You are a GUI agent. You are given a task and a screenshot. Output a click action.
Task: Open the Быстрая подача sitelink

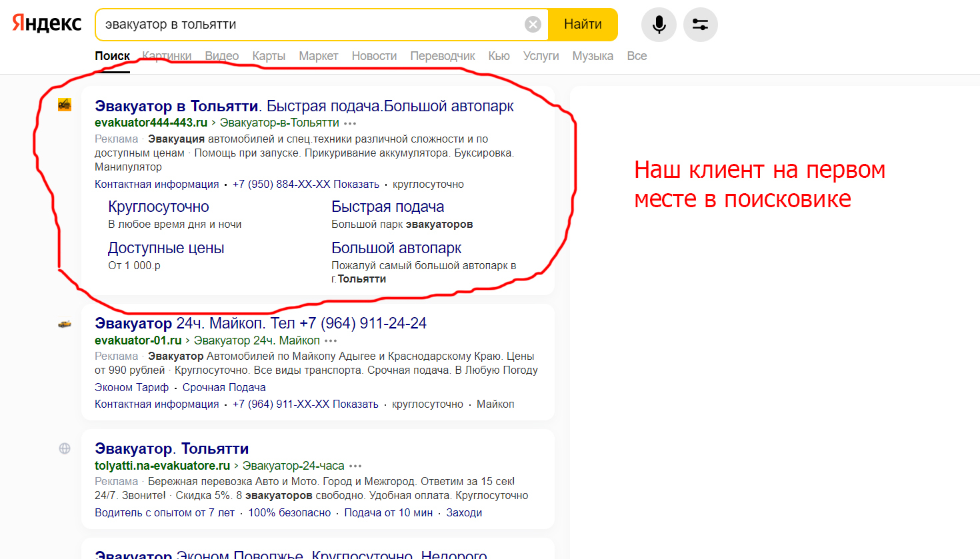pyautogui.click(x=387, y=207)
